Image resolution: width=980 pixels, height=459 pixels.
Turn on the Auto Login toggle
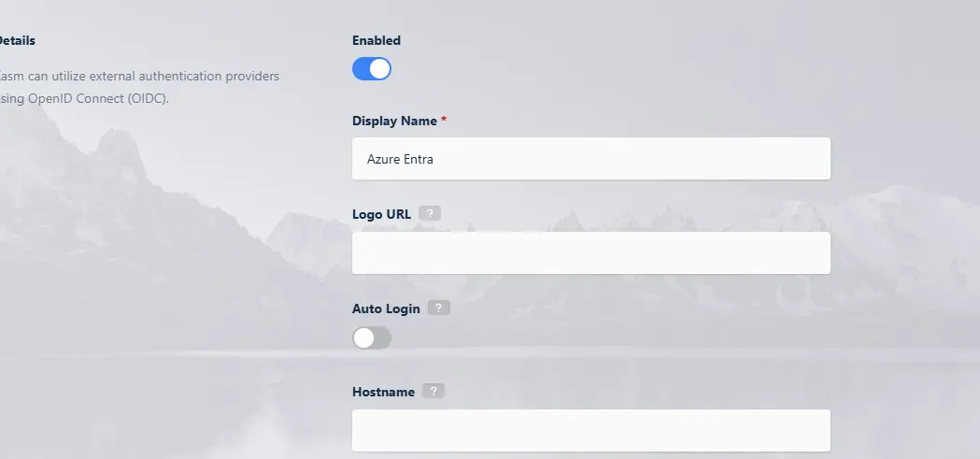tap(371, 338)
